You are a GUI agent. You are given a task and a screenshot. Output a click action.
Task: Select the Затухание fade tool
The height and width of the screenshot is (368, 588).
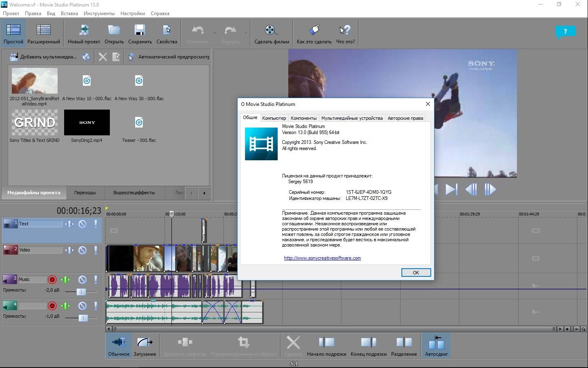pos(145,346)
